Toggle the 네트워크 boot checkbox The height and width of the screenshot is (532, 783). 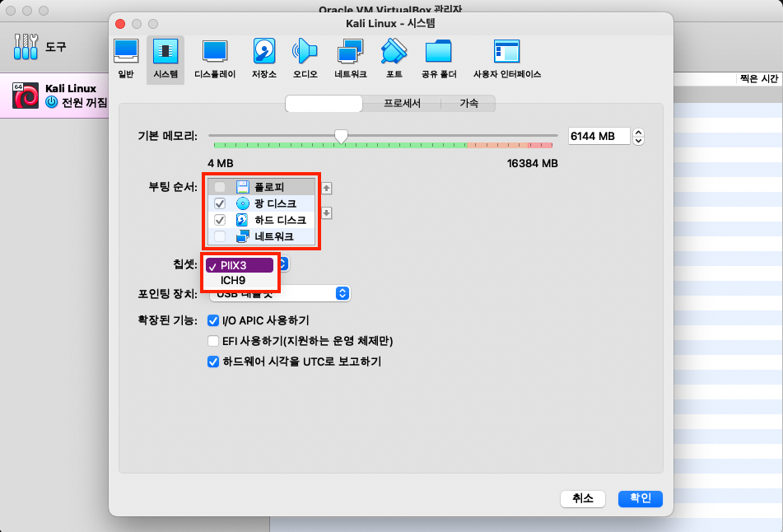[x=220, y=236]
